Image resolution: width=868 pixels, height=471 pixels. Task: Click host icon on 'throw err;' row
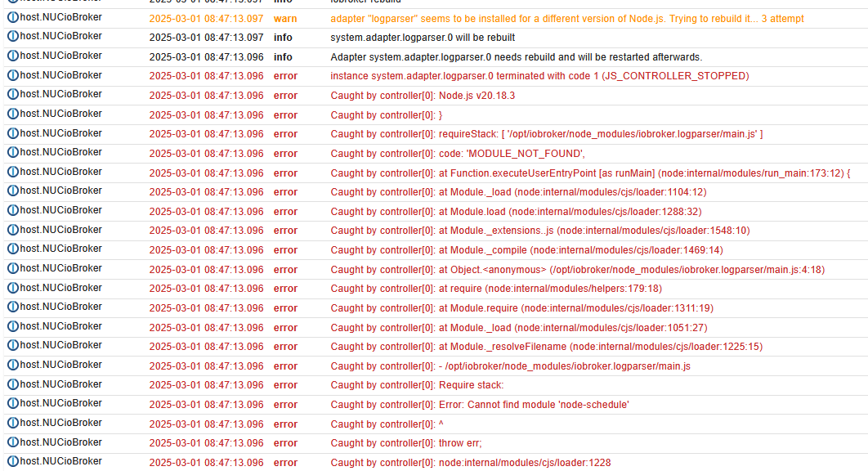tap(13, 442)
